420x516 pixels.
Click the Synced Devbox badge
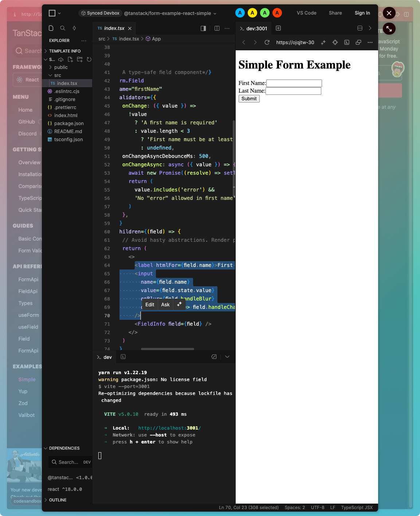click(x=100, y=13)
